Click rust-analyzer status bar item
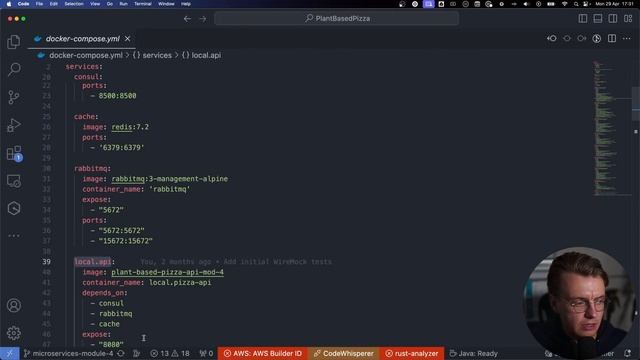 tap(412, 353)
